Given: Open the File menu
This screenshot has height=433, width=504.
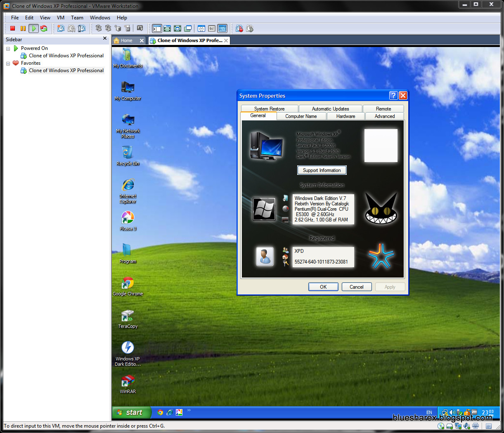Looking at the screenshot, I should point(15,18).
